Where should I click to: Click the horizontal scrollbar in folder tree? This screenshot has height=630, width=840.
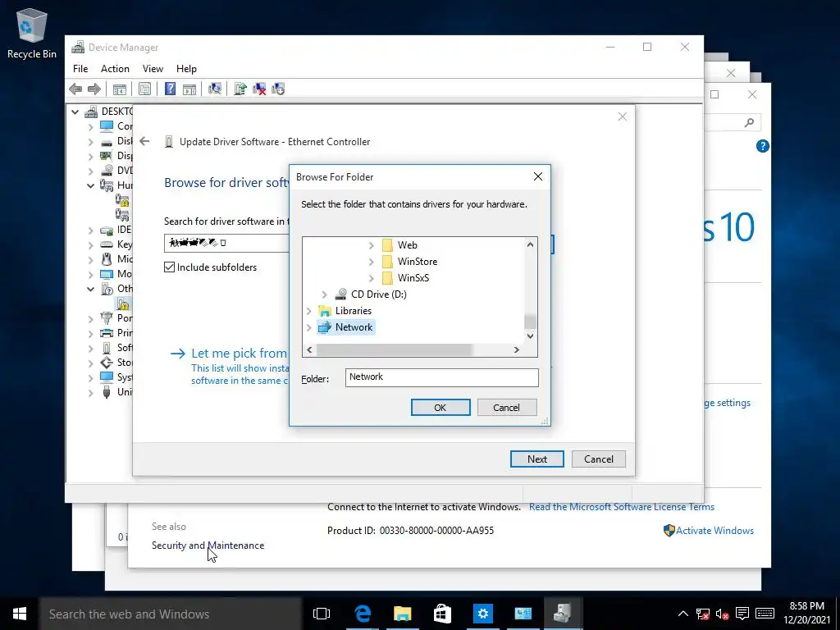coord(394,349)
